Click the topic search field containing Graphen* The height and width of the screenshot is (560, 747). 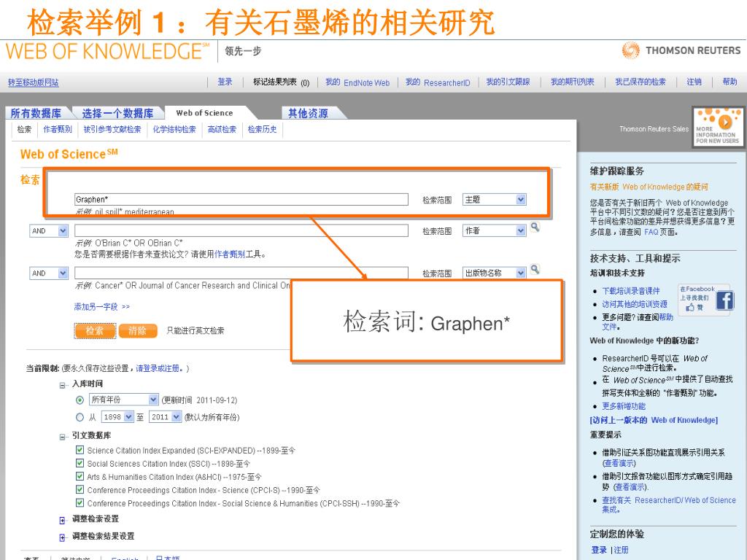(241, 200)
